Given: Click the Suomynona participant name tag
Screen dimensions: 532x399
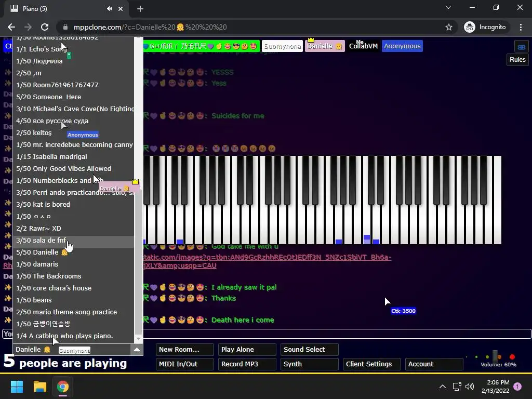Looking at the screenshot, I should (x=282, y=46).
